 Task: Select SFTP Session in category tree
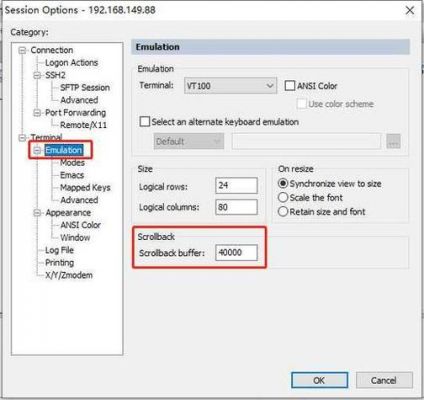(85, 88)
